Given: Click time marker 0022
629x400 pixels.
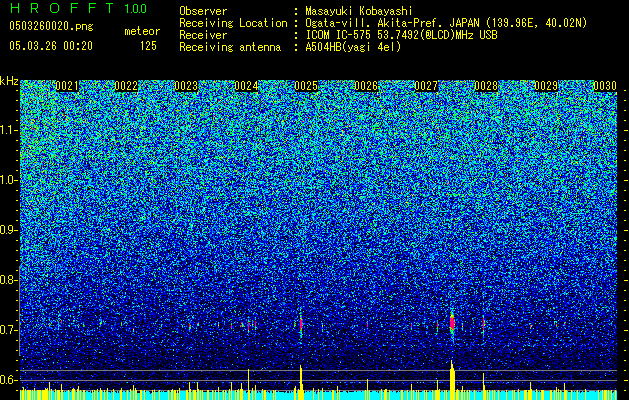Looking at the screenshot, I should pos(126,86).
